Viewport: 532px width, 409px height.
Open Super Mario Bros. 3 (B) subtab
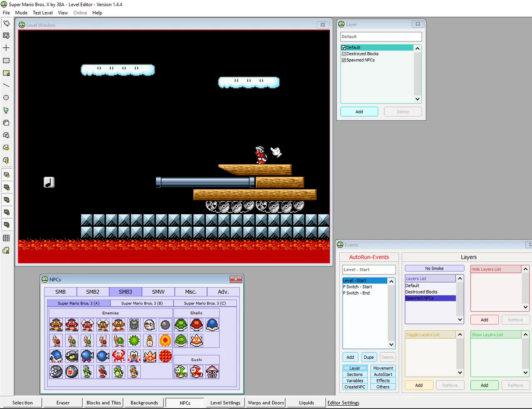[142, 303]
